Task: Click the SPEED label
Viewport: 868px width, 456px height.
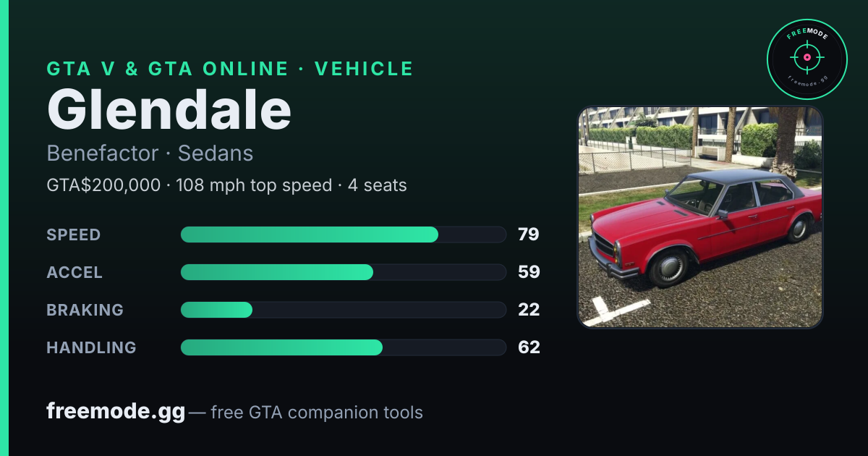Action: pos(74,235)
